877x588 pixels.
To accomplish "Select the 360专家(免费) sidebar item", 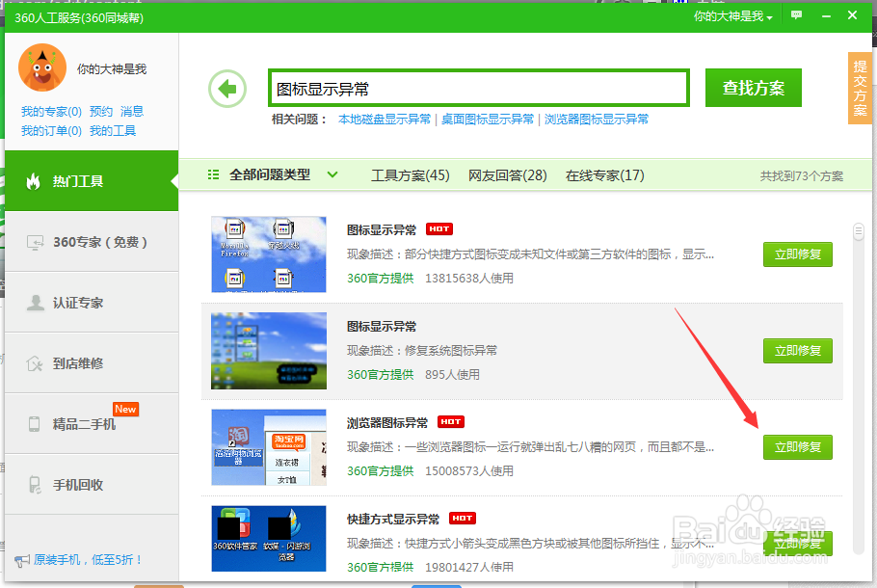I will coord(92,242).
